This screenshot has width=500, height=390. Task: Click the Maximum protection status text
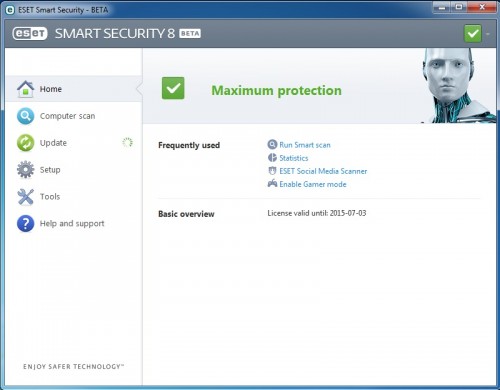coord(276,90)
